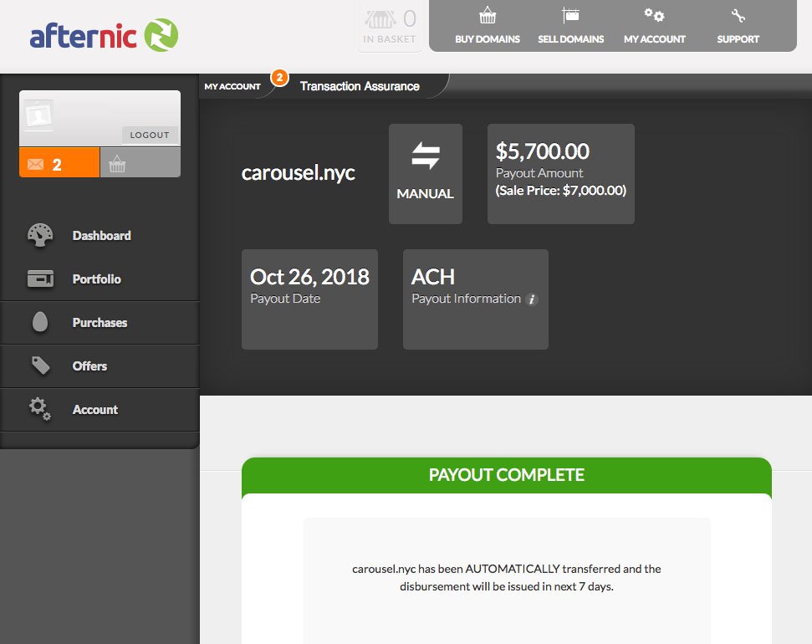Open Account in sidebar
This screenshot has width=812, height=644.
click(x=95, y=410)
